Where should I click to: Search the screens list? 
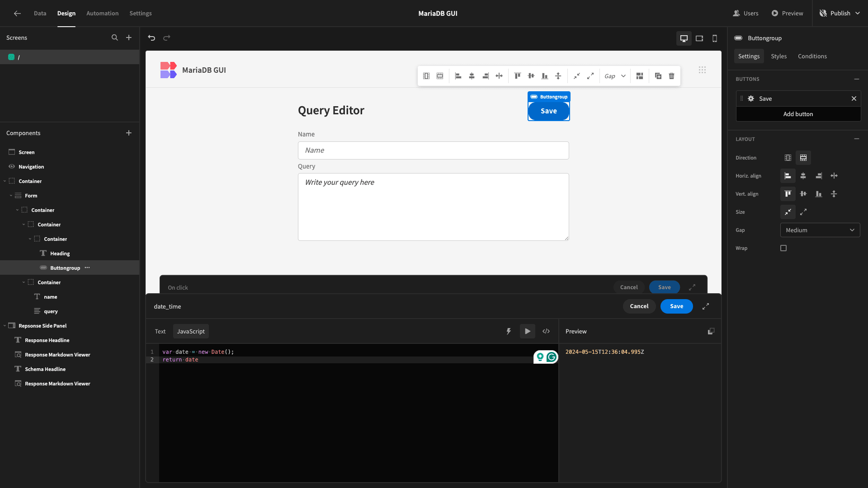[x=115, y=38]
